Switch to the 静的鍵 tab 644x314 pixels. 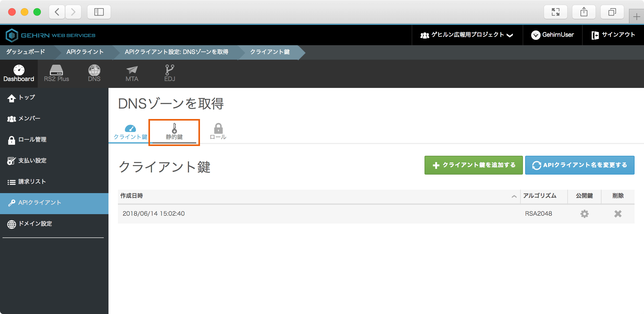point(174,132)
